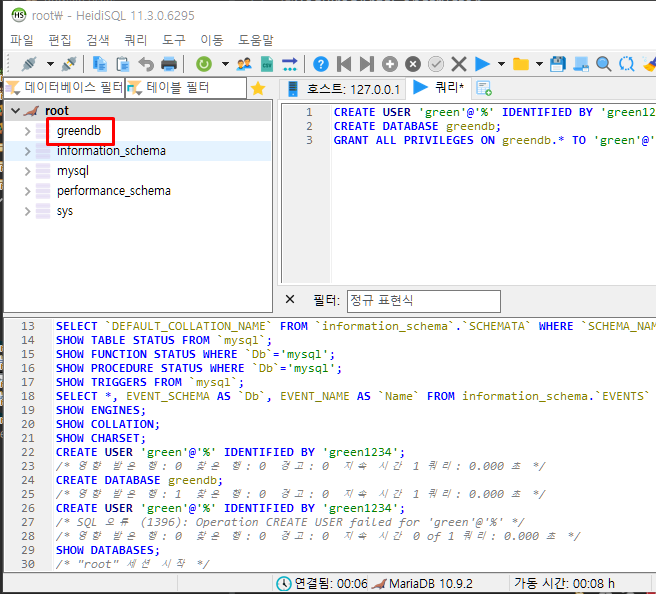Open the user manager icon

[244, 64]
